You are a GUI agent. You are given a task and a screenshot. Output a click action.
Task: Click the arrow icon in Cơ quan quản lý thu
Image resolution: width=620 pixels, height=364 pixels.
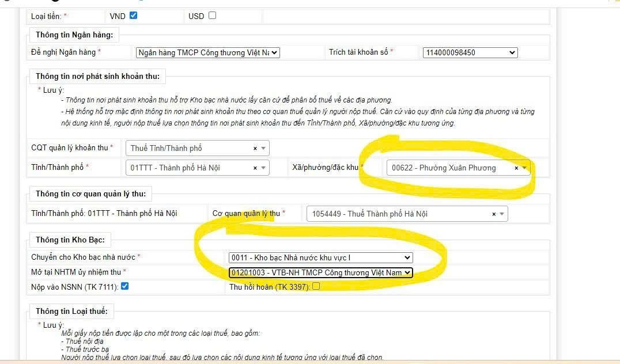pyautogui.click(x=502, y=214)
